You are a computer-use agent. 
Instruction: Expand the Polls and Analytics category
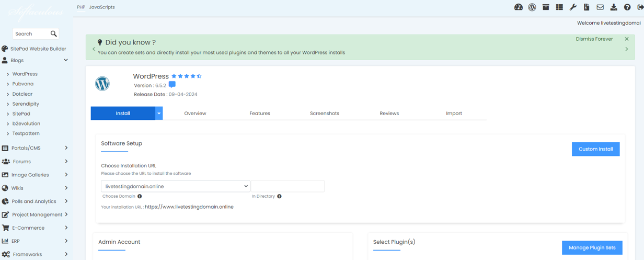(66, 201)
